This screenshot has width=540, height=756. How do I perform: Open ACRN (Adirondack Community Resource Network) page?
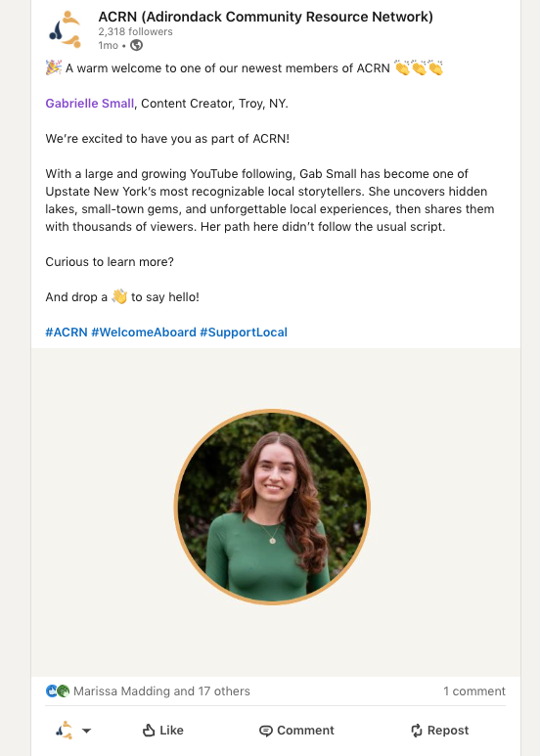(x=266, y=17)
